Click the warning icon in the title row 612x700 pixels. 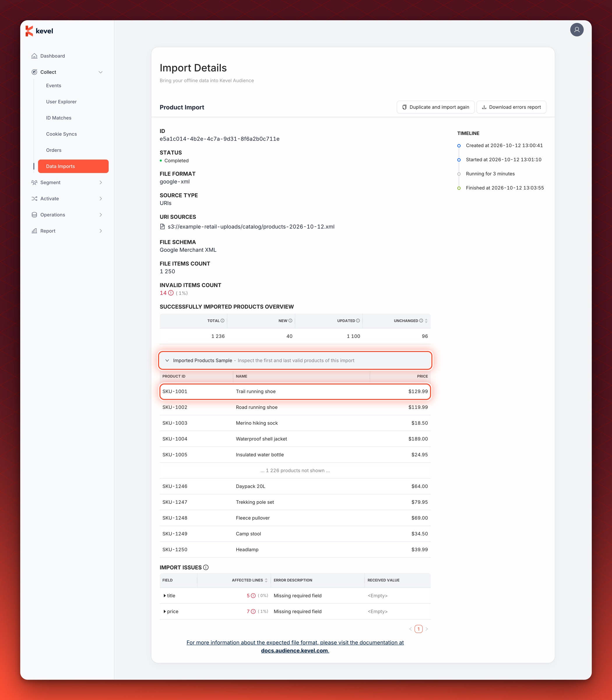pyautogui.click(x=253, y=595)
